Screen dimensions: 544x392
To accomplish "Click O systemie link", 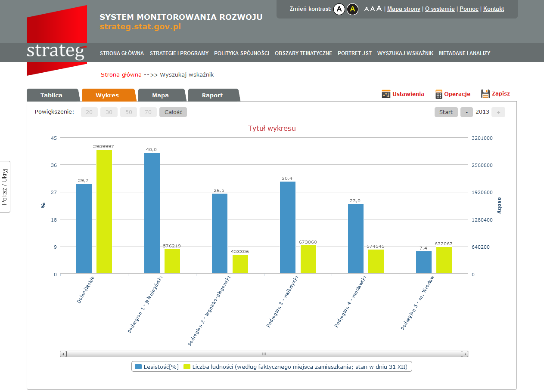I will (x=440, y=9).
